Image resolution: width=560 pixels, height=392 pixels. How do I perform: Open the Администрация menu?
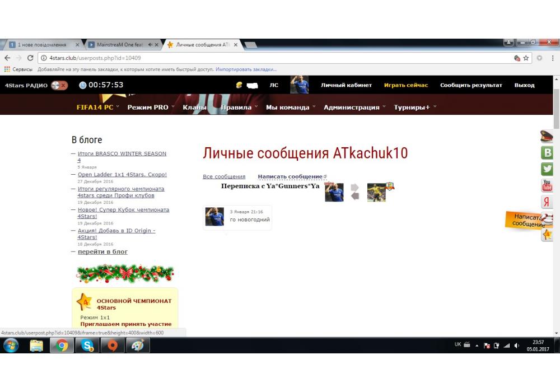[x=354, y=107]
